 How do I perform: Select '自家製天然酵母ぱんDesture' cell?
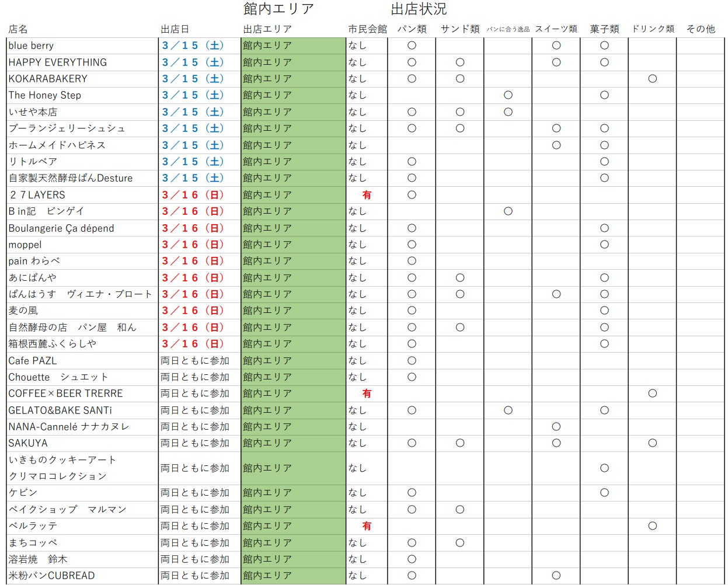tap(71, 178)
